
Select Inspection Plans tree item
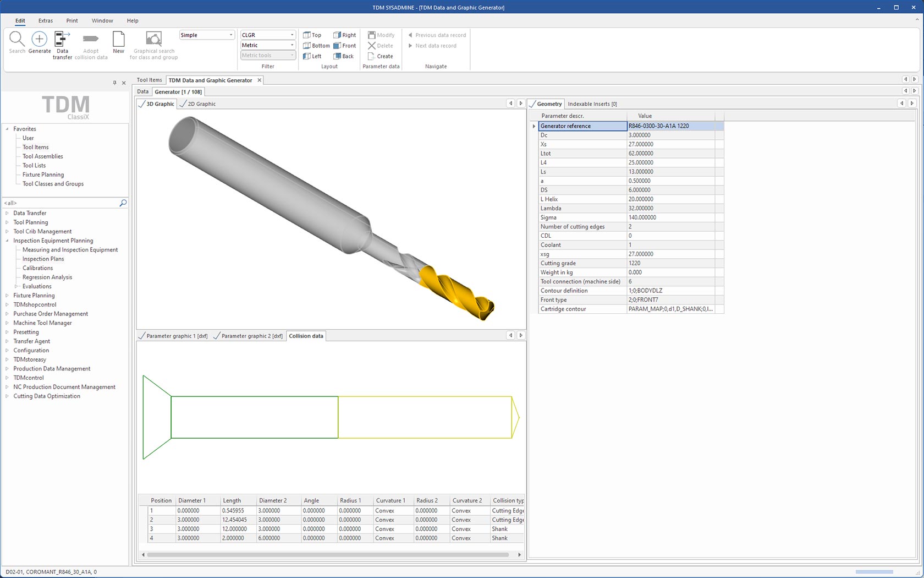tap(43, 259)
